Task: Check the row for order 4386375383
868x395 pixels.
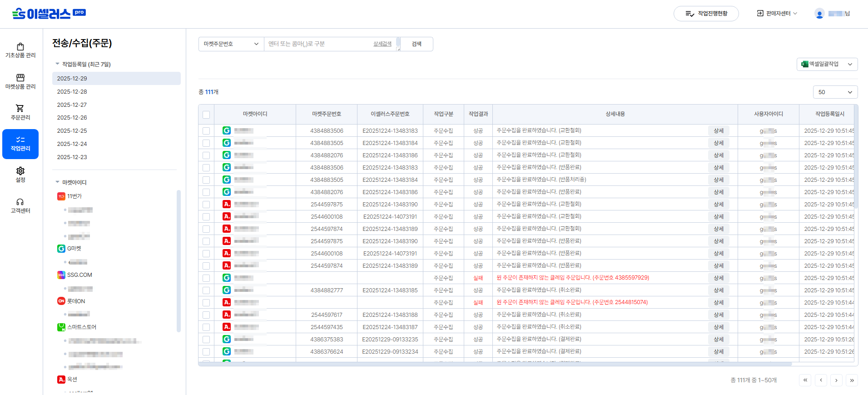Action: pyautogui.click(x=206, y=340)
